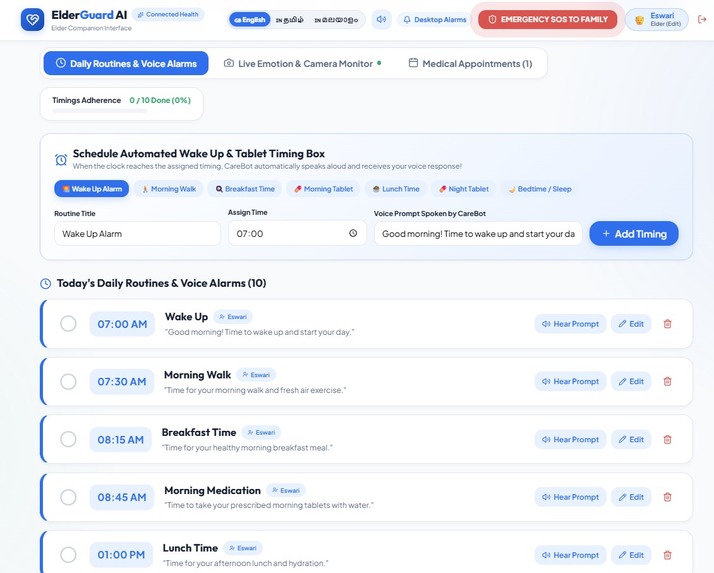Image resolution: width=714 pixels, height=573 pixels.
Task: Send Emergency SOS to Family
Action: point(548,20)
